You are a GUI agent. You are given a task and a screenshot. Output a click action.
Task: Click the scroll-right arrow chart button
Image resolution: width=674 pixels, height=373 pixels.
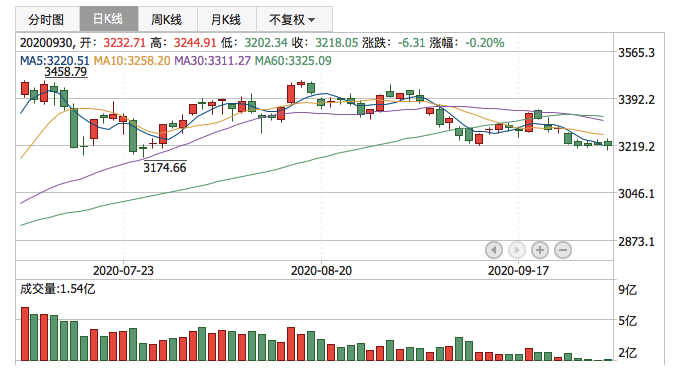tap(517, 250)
